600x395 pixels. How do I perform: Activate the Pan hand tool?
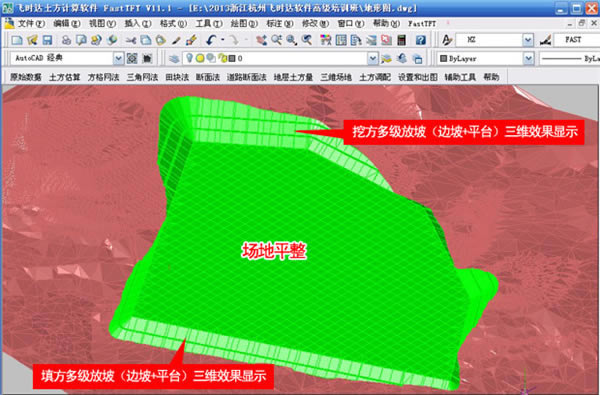pos(261,40)
